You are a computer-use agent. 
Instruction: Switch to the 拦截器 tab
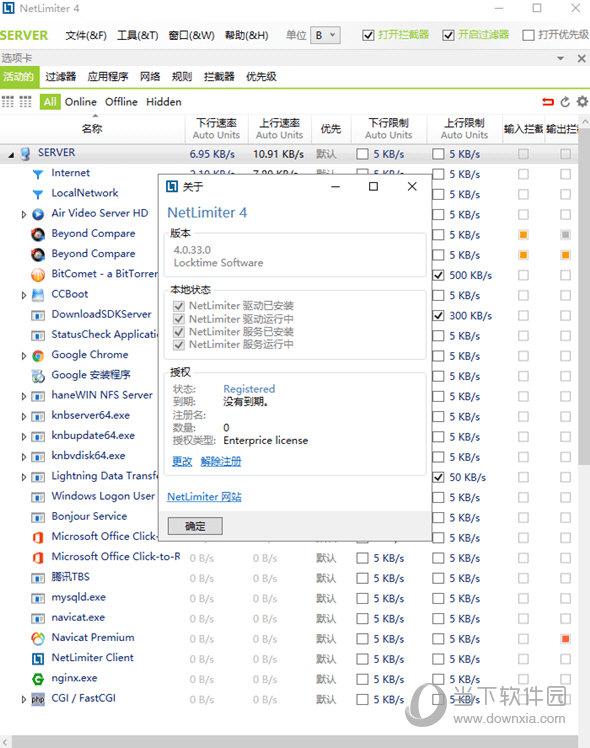[x=219, y=77]
